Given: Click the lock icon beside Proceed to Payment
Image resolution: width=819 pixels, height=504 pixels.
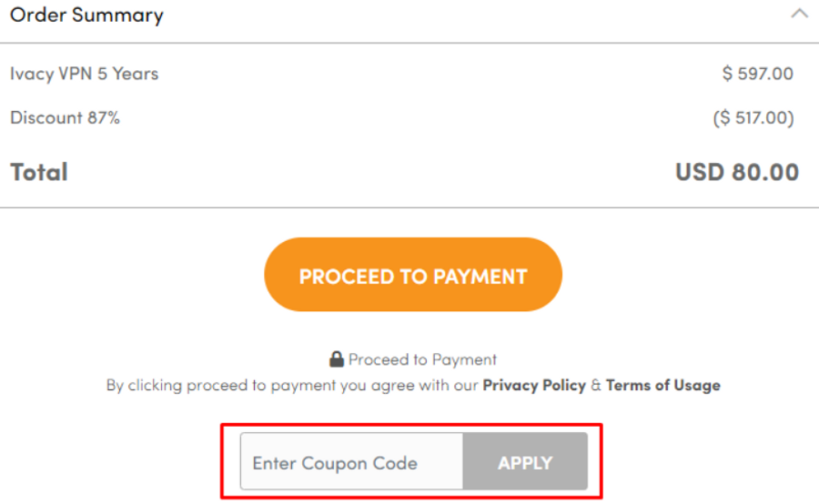Looking at the screenshot, I should pyautogui.click(x=337, y=359).
